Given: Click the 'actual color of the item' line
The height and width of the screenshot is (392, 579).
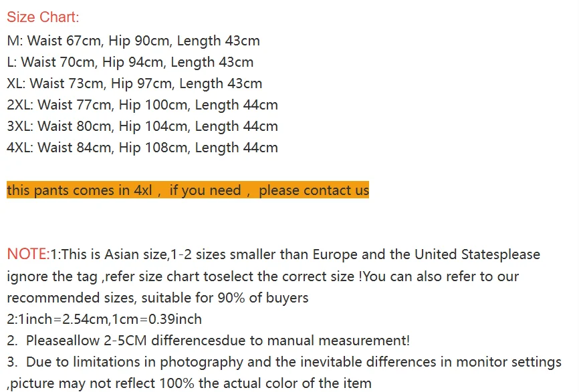Looking at the screenshot, I should click(x=189, y=383).
